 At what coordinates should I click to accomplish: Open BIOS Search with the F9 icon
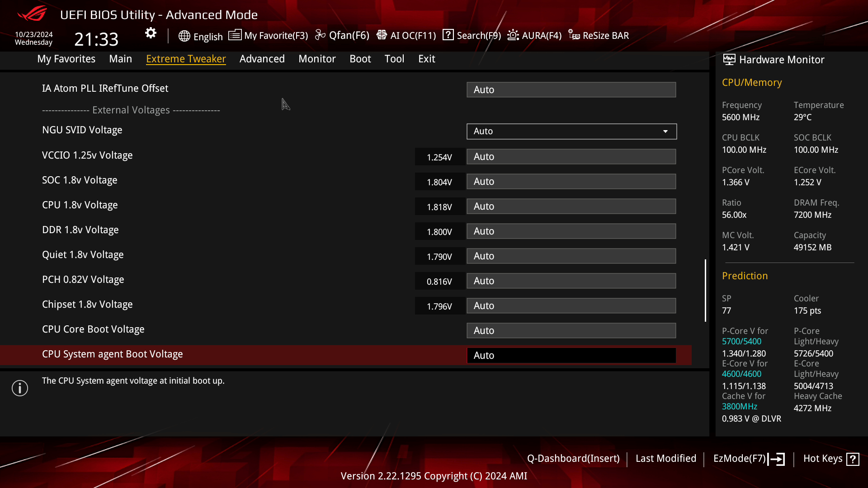pyautogui.click(x=448, y=35)
